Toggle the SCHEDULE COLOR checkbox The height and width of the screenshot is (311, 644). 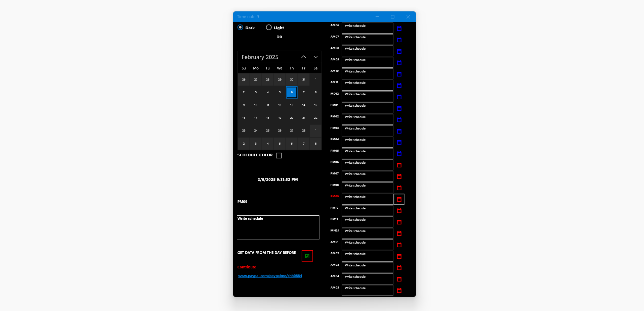pyautogui.click(x=279, y=155)
